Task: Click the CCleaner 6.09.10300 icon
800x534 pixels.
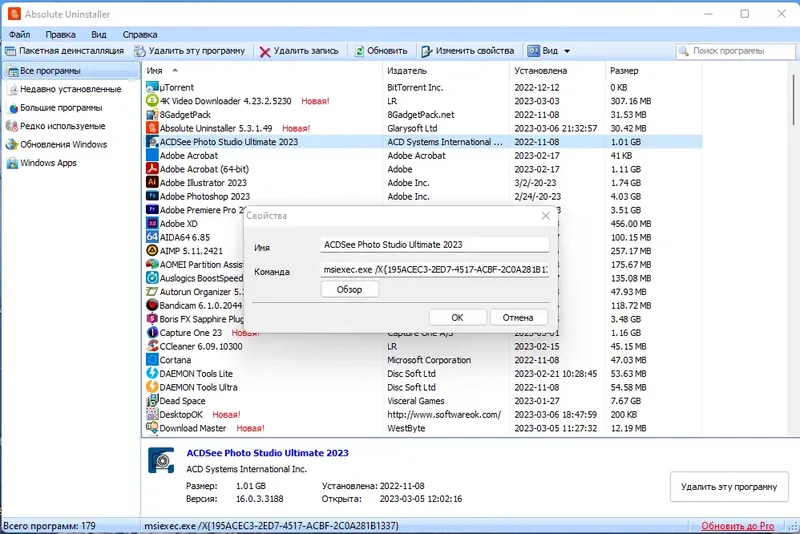Action: (x=152, y=346)
